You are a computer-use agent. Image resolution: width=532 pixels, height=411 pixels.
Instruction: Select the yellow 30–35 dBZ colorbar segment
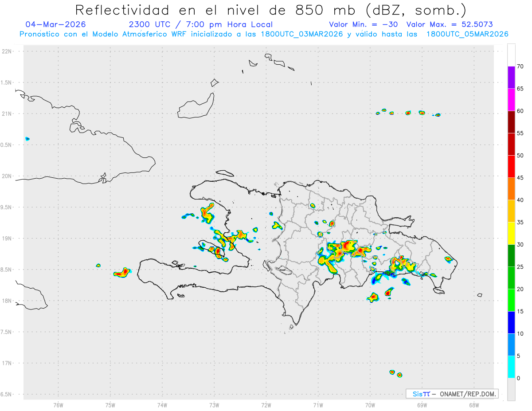[511, 234]
